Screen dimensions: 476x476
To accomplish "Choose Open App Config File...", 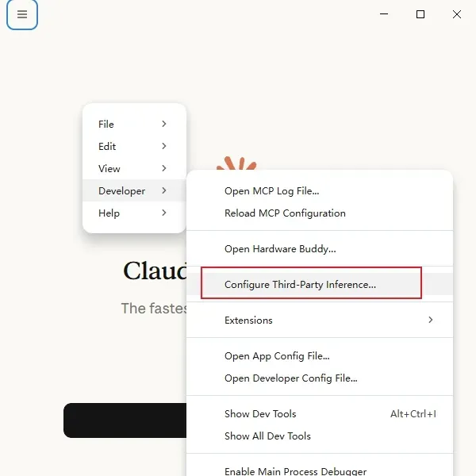I will 320,355.
